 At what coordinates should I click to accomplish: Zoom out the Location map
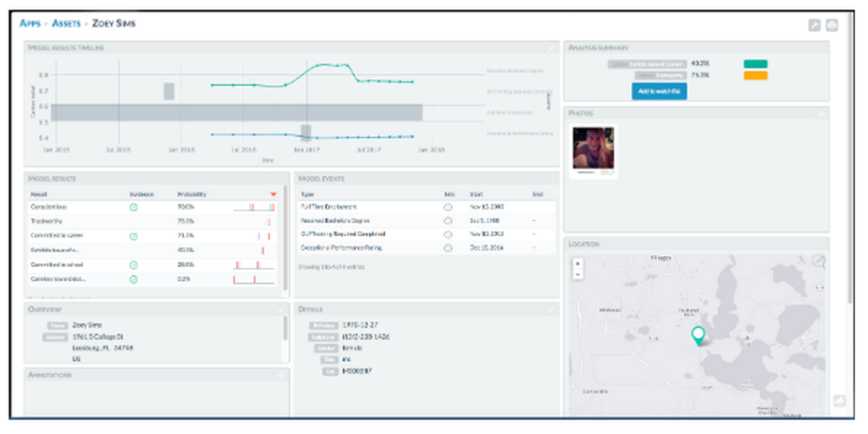point(578,274)
